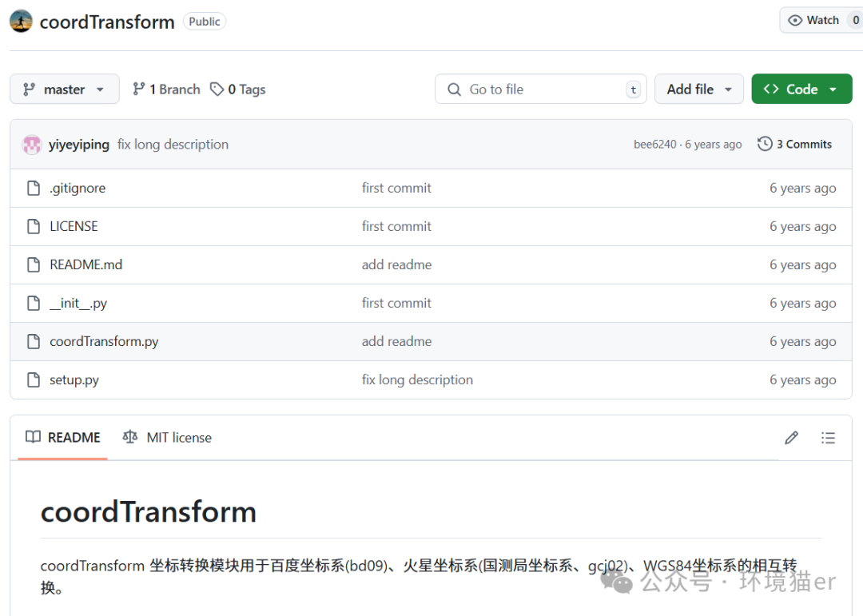The image size is (863, 616).
Task: Open the green Code dropdown
Action: (801, 89)
